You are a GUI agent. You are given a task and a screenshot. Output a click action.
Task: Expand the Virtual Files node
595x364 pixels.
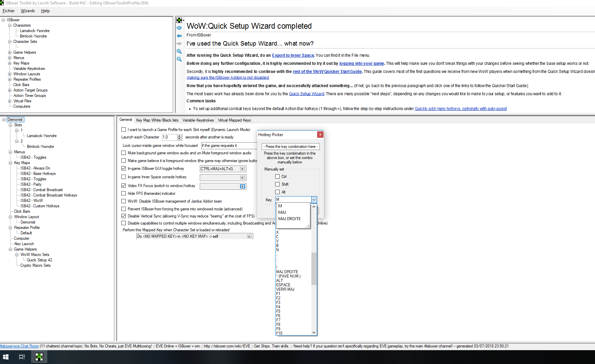(x=10, y=101)
